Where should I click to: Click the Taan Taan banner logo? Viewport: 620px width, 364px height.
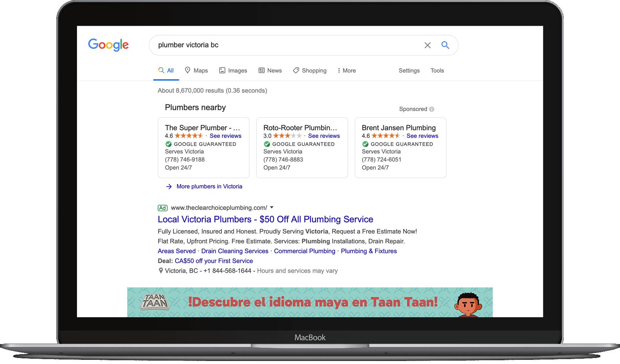pos(155,303)
